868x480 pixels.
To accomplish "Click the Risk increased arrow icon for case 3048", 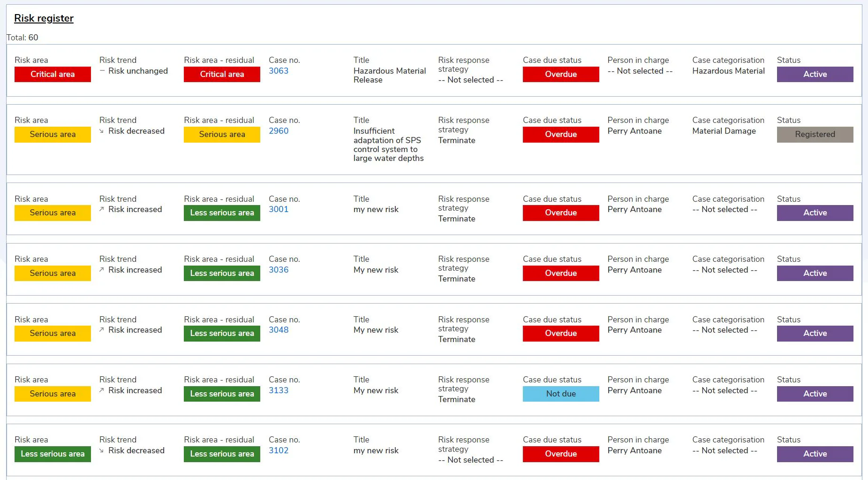I will tap(102, 330).
